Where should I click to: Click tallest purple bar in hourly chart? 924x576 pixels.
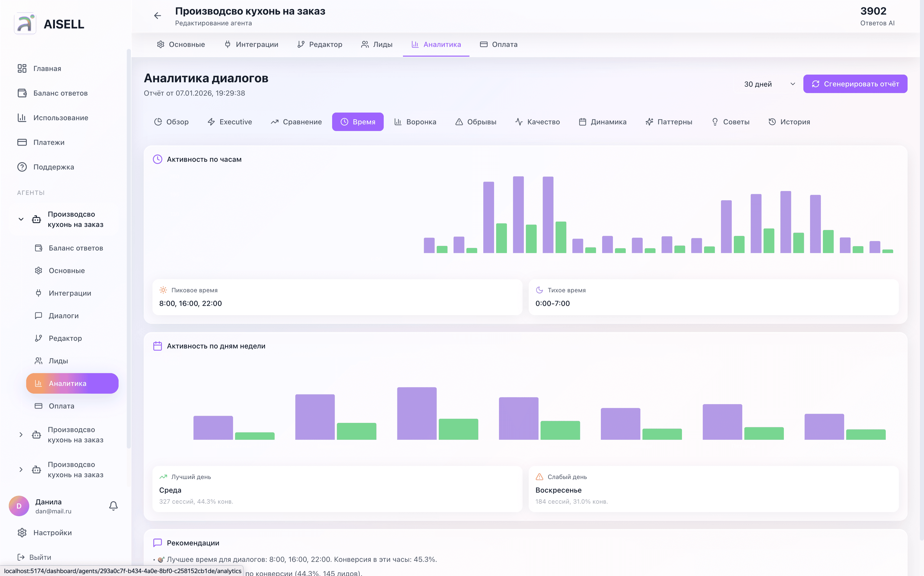click(x=518, y=214)
